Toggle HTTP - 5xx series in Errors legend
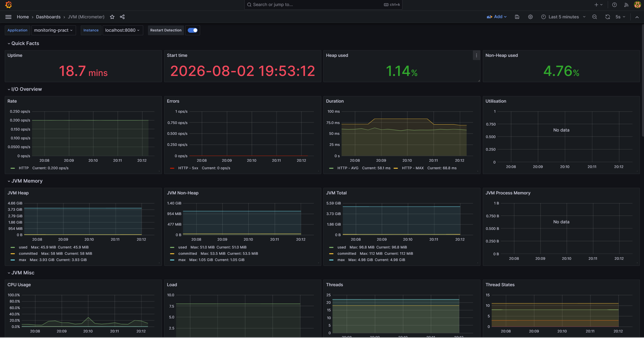This screenshot has height=338, width=644. click(188, 168)
